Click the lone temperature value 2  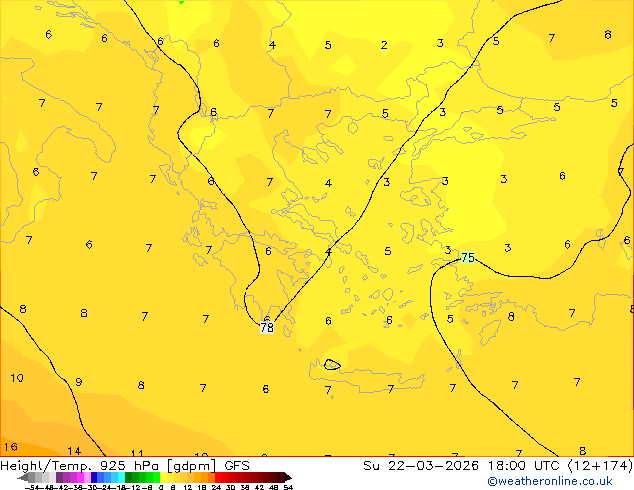tap(384, 45)
